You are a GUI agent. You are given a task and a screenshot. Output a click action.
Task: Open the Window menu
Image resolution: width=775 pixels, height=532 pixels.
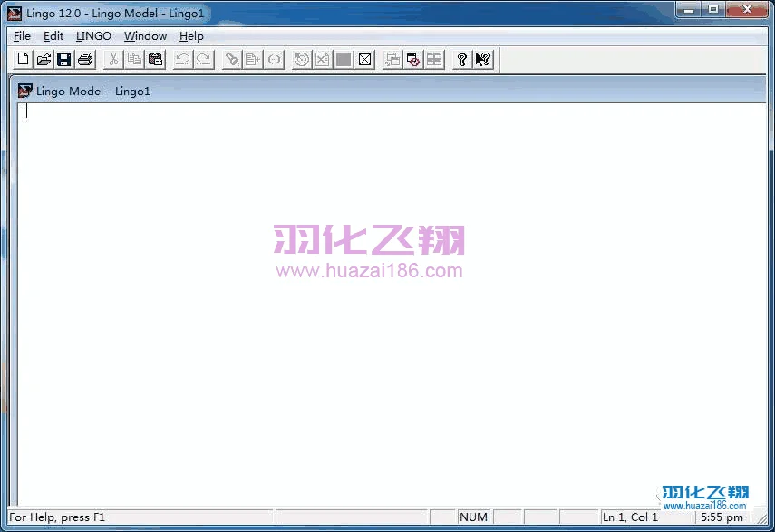145,36
